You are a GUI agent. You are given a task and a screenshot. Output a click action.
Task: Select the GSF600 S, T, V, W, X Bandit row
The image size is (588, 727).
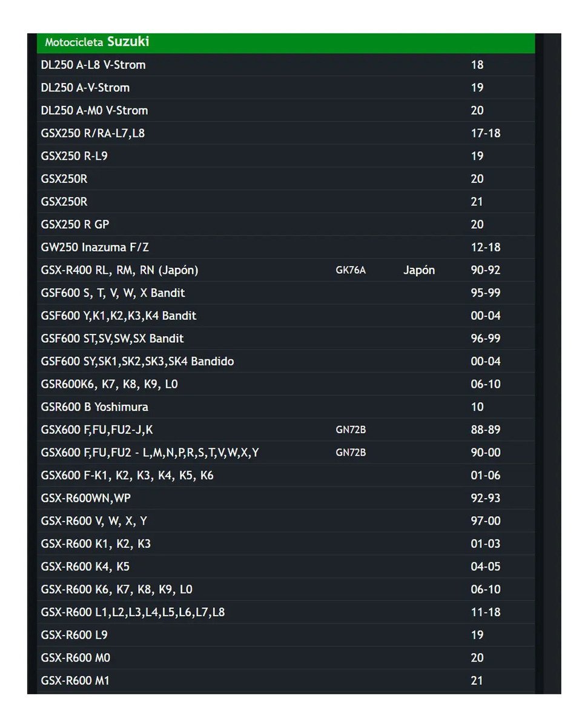tap(286, 293)
